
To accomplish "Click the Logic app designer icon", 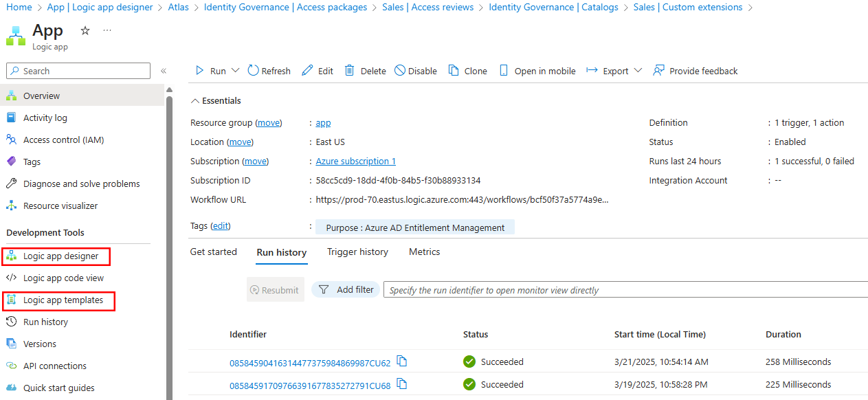I will tap(11, 256).
